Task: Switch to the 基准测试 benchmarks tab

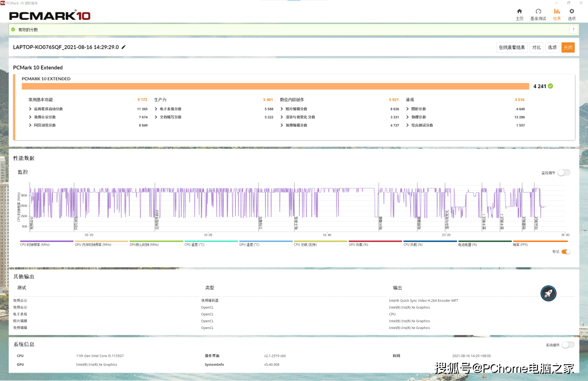Action: coord(538,14)
